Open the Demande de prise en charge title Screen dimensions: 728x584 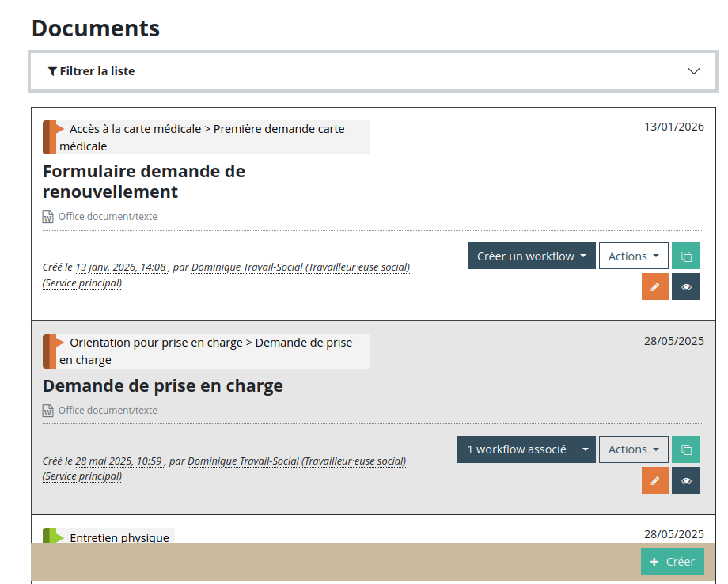(x=162, y=386)
